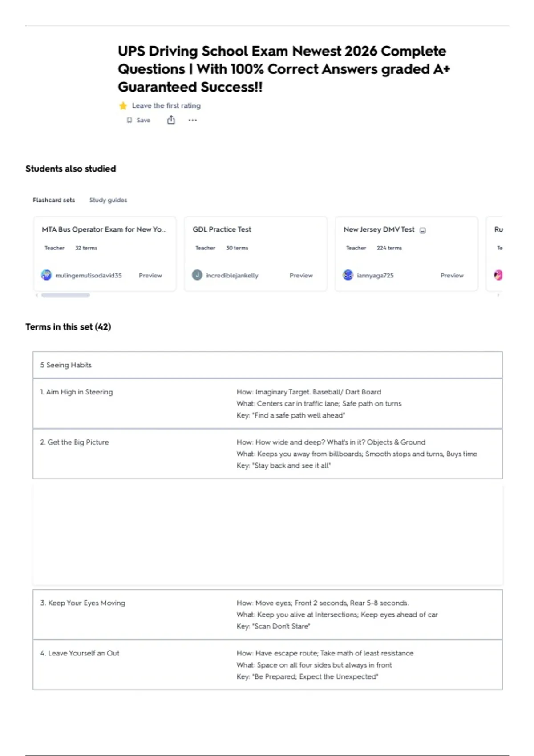Click the right carousel scroll arrow

[498, 295]
